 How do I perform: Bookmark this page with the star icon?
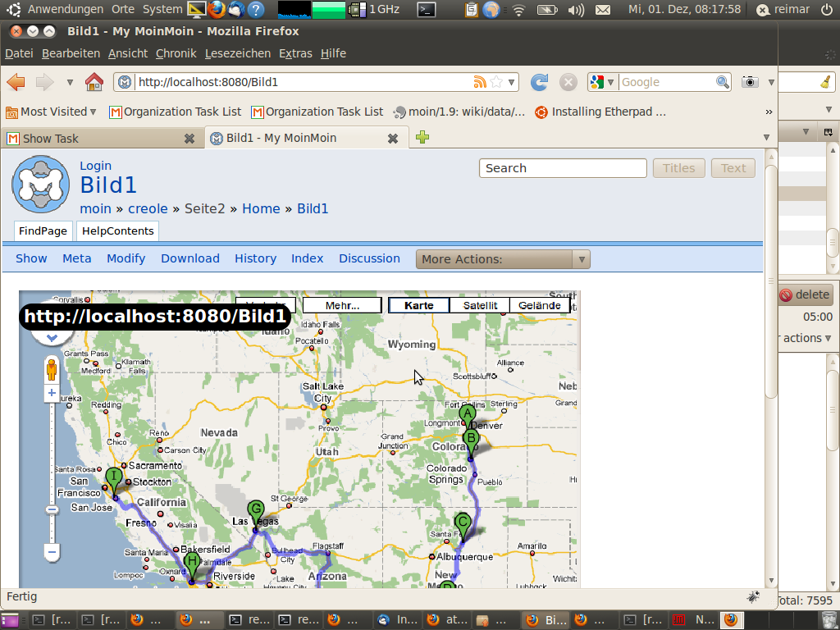coord(496,82)
